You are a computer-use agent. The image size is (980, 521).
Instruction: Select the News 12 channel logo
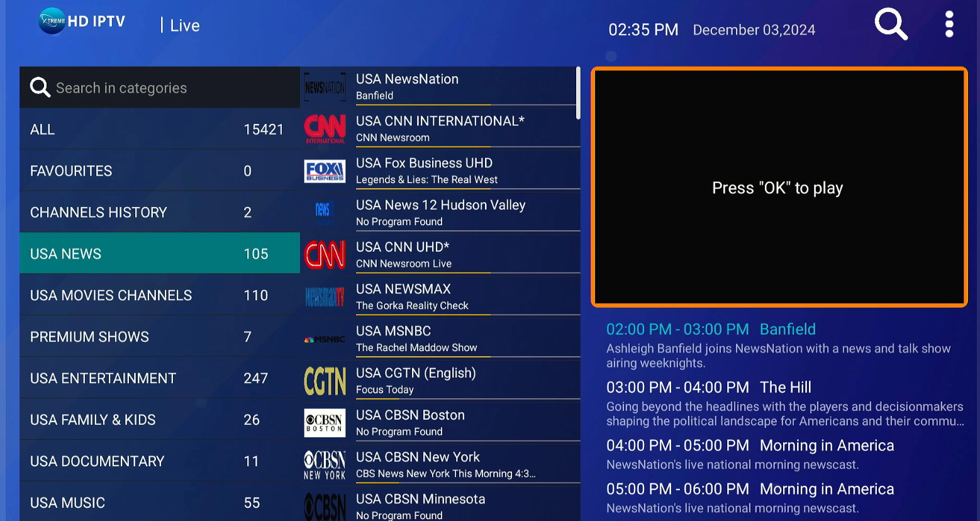(323, 213)
